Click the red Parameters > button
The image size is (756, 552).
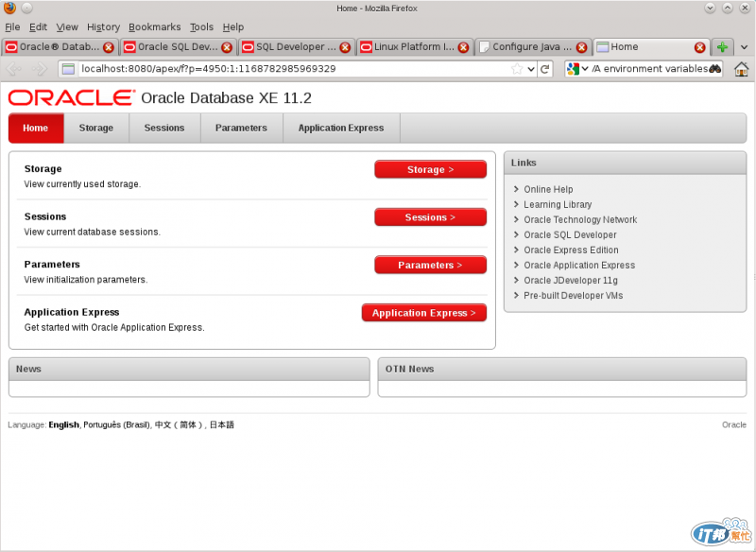431,265
